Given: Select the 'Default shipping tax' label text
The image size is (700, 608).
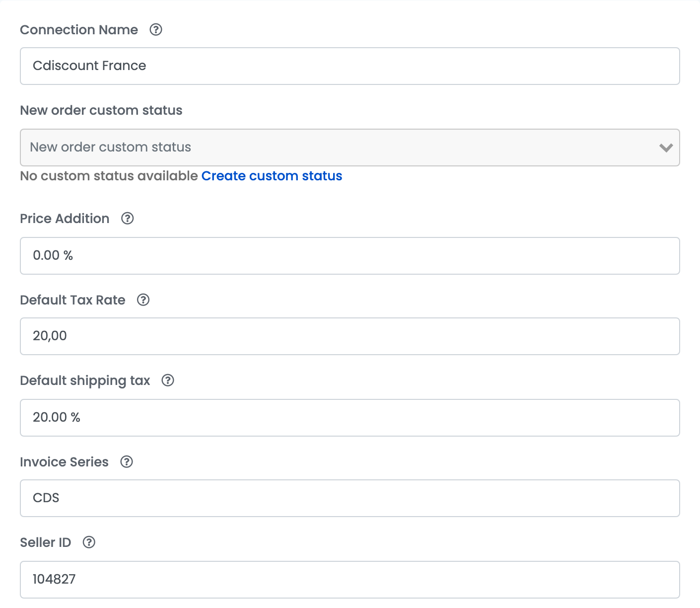Looking at the screenshot, I should click(85, 381).
